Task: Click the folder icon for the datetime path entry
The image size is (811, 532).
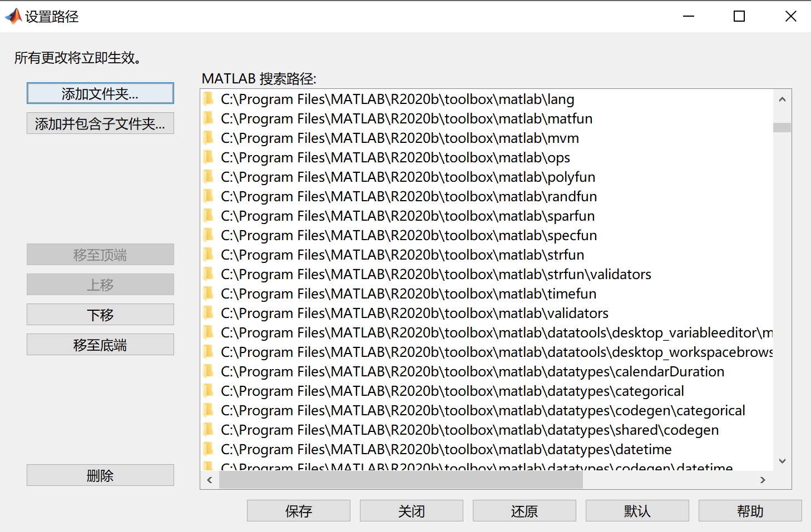Action: point(209,449)
